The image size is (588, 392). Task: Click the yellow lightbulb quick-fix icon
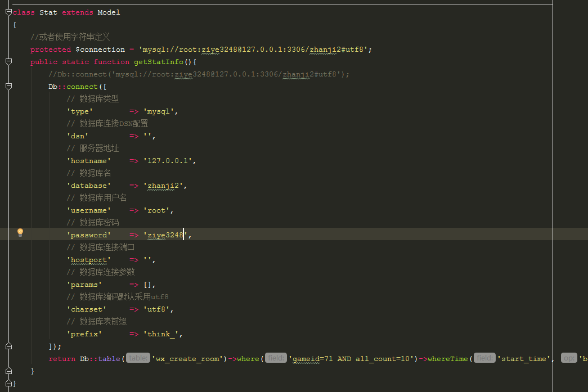(20, 232)
